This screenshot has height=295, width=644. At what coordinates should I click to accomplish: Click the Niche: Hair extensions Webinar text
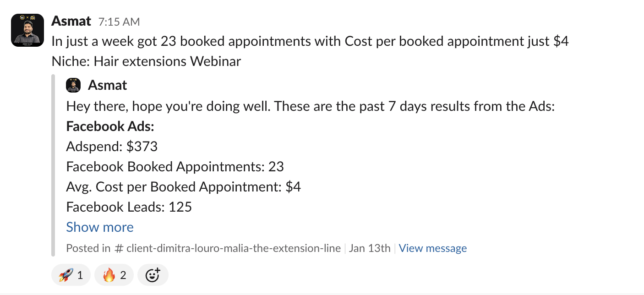(x=146, y=61)
